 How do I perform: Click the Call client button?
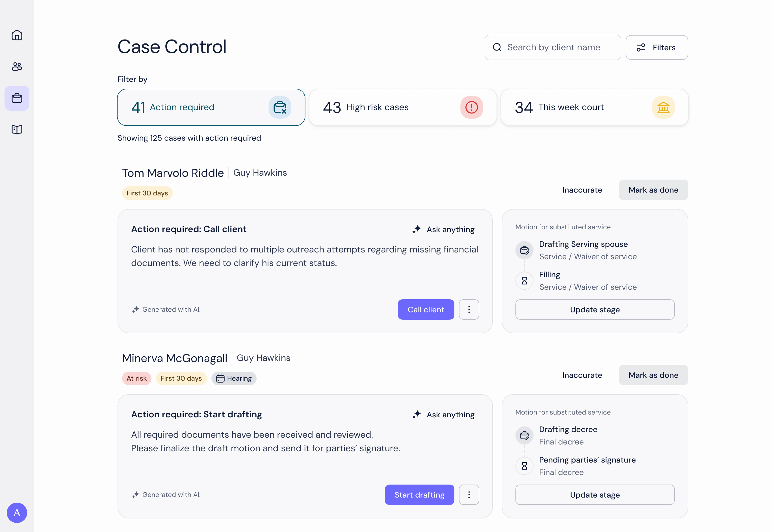[426, 309]
